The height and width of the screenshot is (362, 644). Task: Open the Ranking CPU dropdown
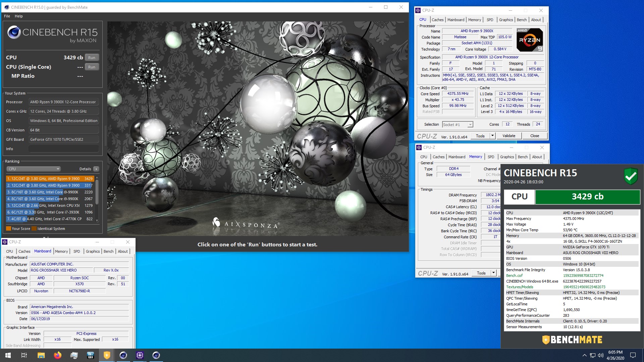point(34,169)
